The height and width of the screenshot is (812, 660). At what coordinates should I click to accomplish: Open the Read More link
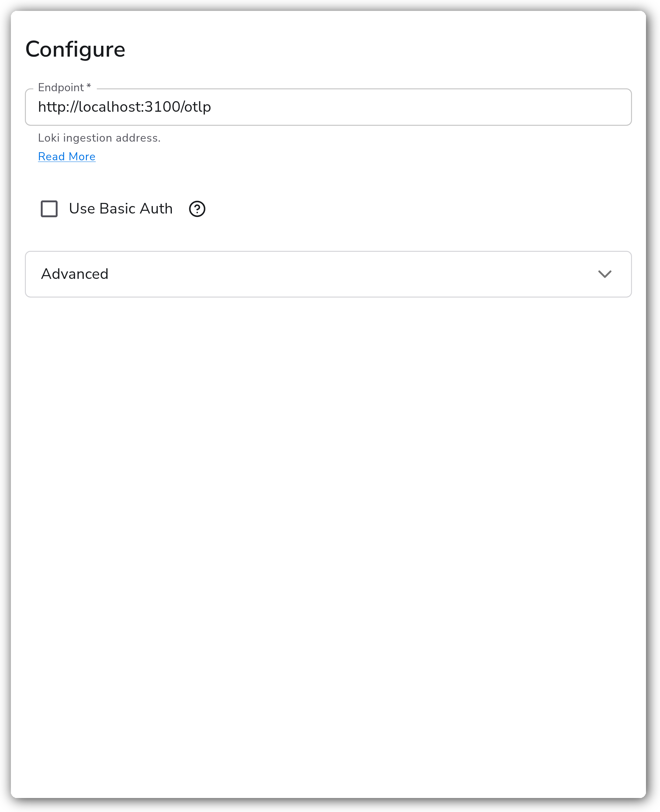pyautogui.click(x=67, y=157)
